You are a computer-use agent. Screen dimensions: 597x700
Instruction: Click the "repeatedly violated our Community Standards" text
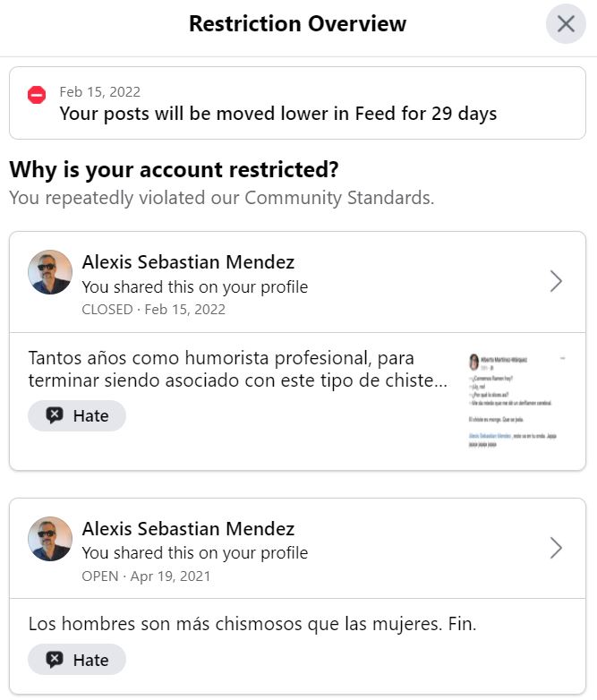click(222, 198)
